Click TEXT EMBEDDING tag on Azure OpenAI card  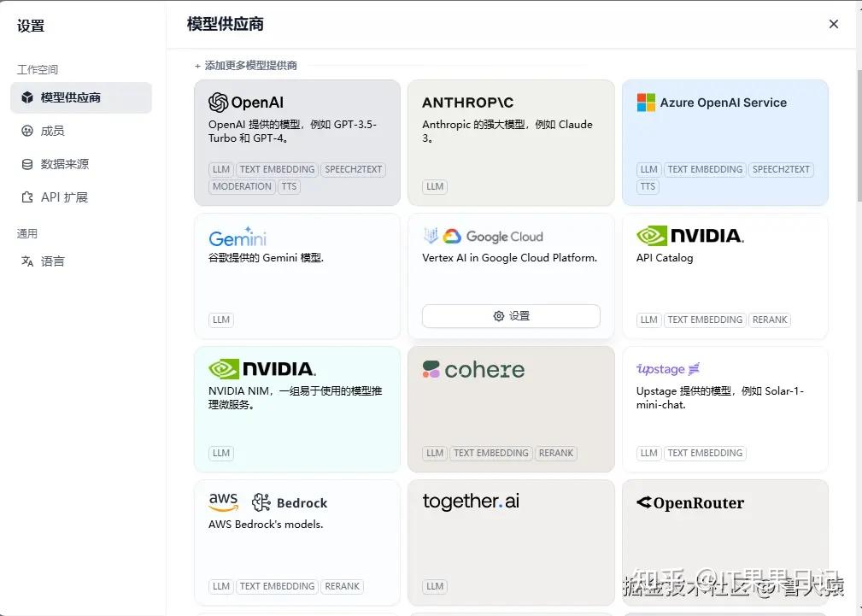tap(705, 169)
